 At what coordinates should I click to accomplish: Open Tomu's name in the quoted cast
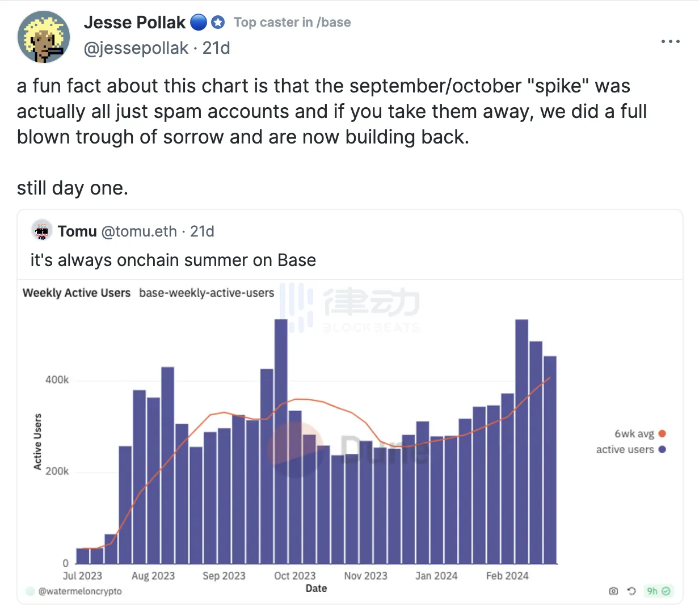pos(77,231)
